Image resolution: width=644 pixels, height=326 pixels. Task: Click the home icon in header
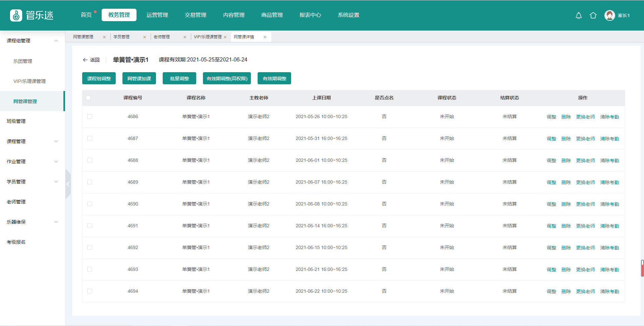tap(593, 15)
